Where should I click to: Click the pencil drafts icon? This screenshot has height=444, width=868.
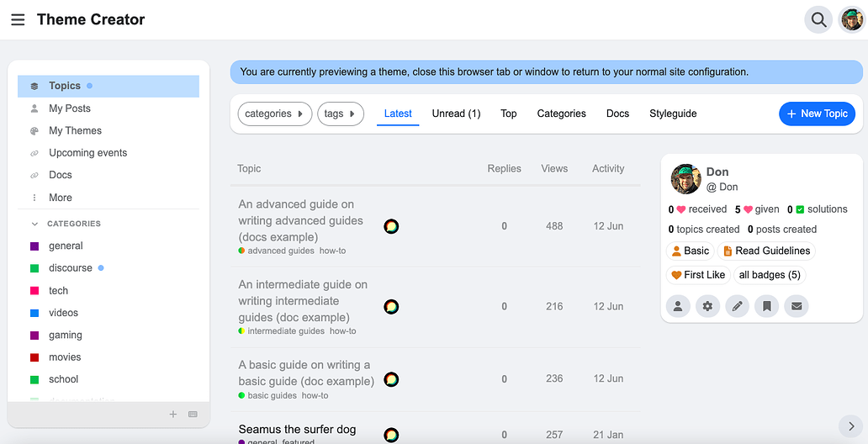tap(737, 307)
